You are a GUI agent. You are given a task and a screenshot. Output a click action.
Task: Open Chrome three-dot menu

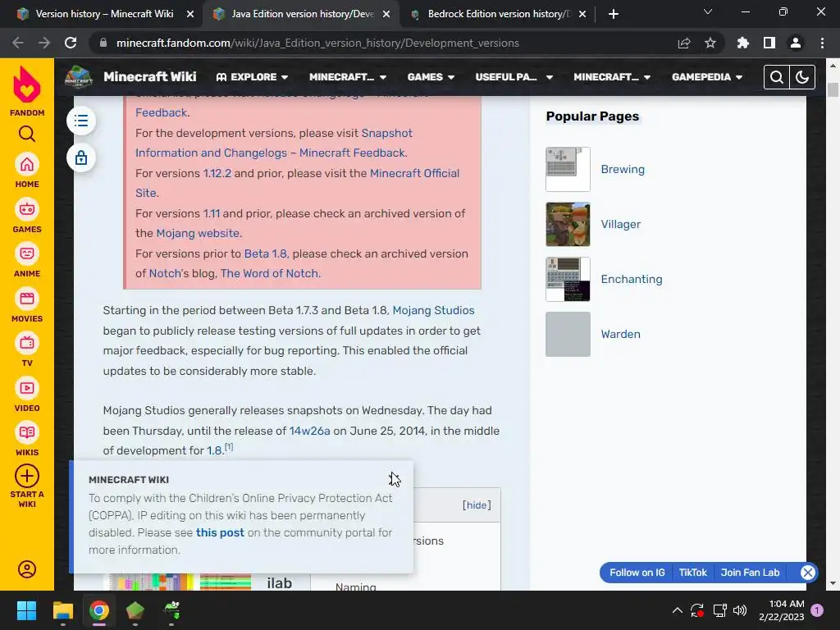822,43
